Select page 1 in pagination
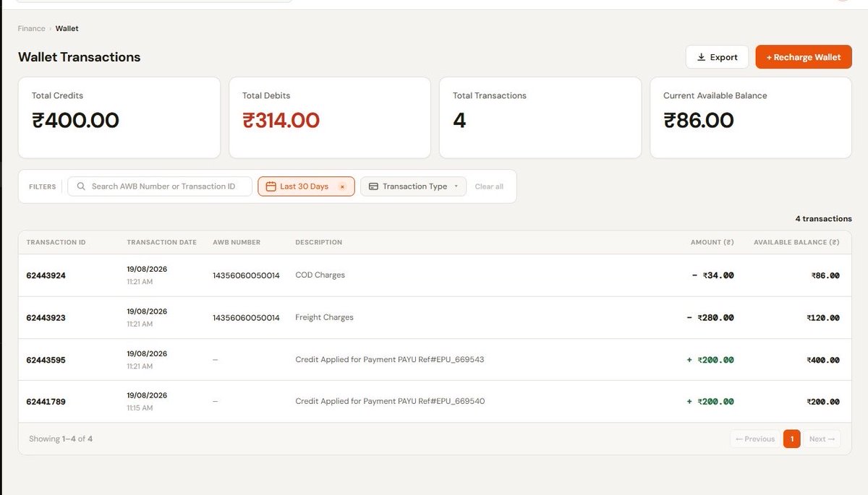Image resolution: width=868 pixels, height=495 pixels. click(792, 439)
